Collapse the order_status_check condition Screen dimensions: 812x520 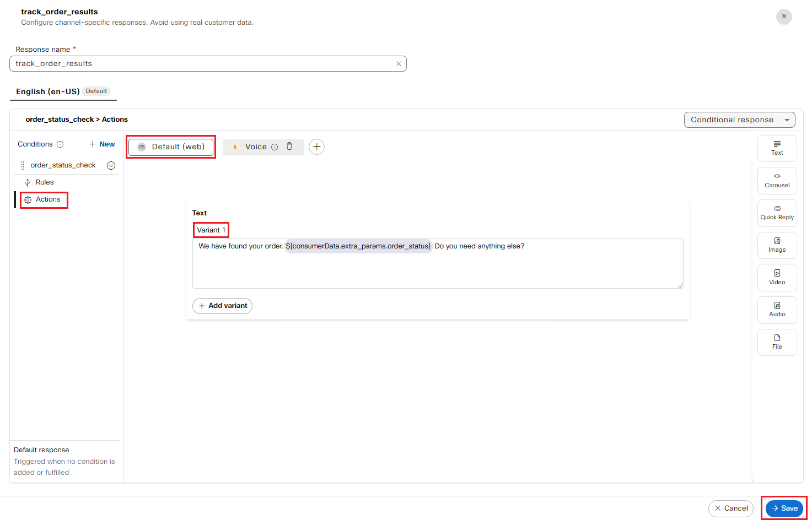[x=111, y=165]
